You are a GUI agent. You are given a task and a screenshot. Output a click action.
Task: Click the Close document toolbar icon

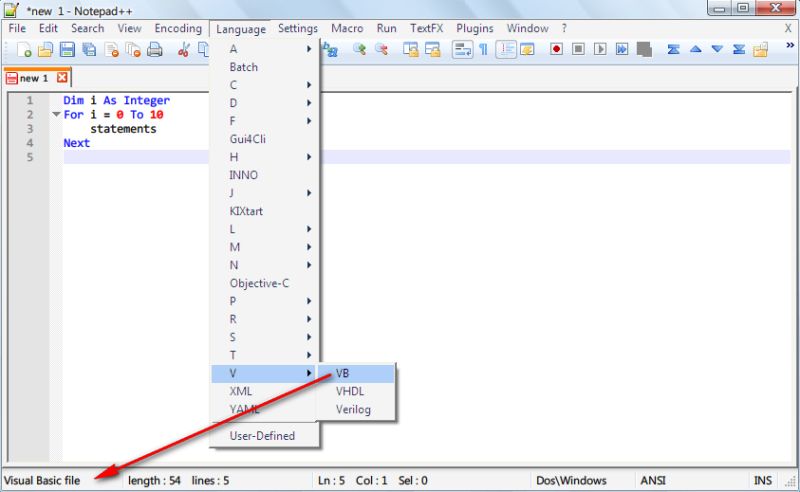tap(111, 50)
